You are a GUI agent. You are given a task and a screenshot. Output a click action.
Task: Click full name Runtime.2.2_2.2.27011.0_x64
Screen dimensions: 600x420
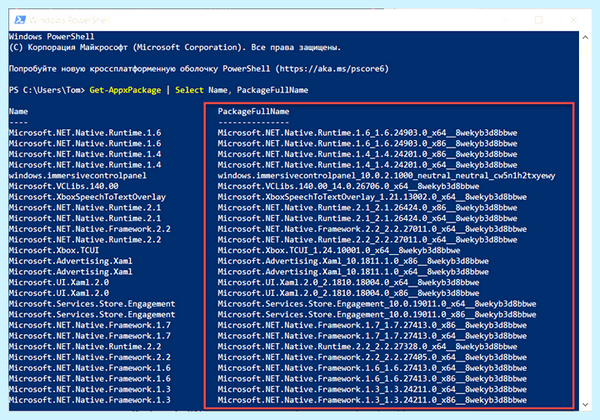(367, 240)
